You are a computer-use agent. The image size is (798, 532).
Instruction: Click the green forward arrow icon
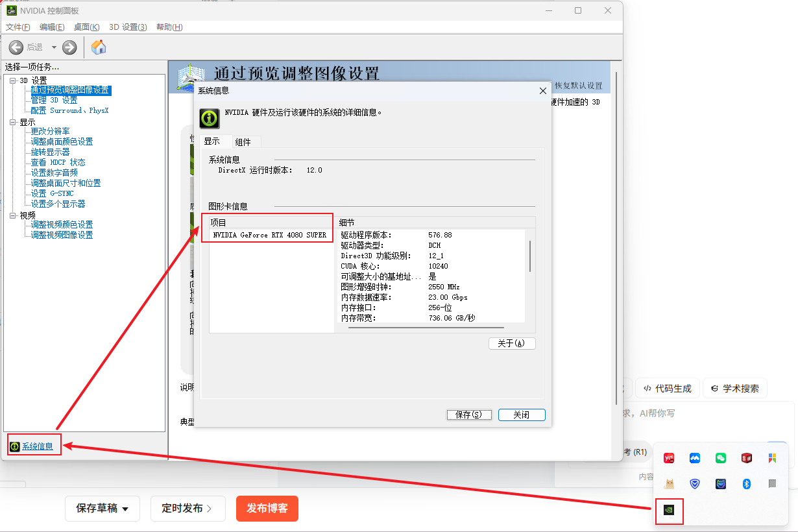[x=69, y=47]
